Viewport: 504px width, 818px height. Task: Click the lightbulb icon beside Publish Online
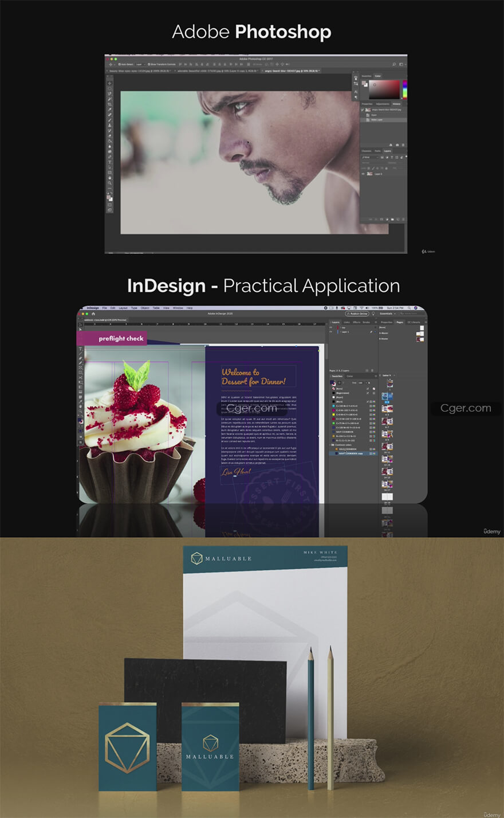click(x=373, y=314)
